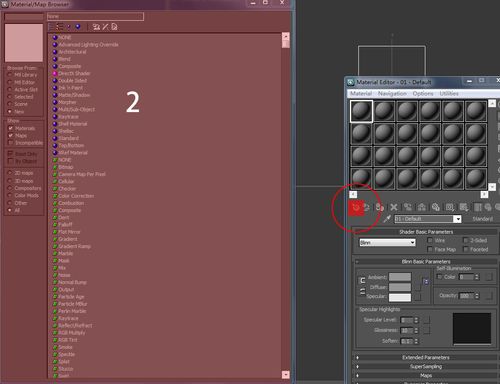
Task: Click the Ambient-Diffuse lock button
Action: click(362, 281)
